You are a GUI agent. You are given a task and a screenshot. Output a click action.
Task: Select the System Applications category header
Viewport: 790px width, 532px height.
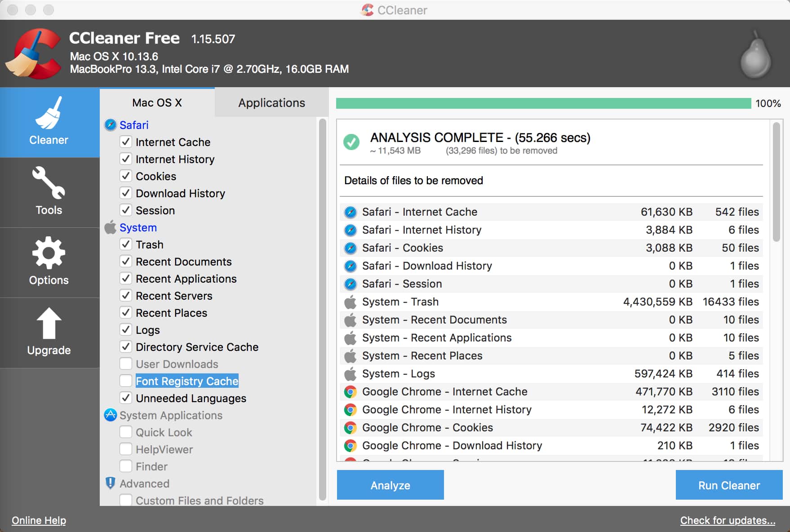171,415
